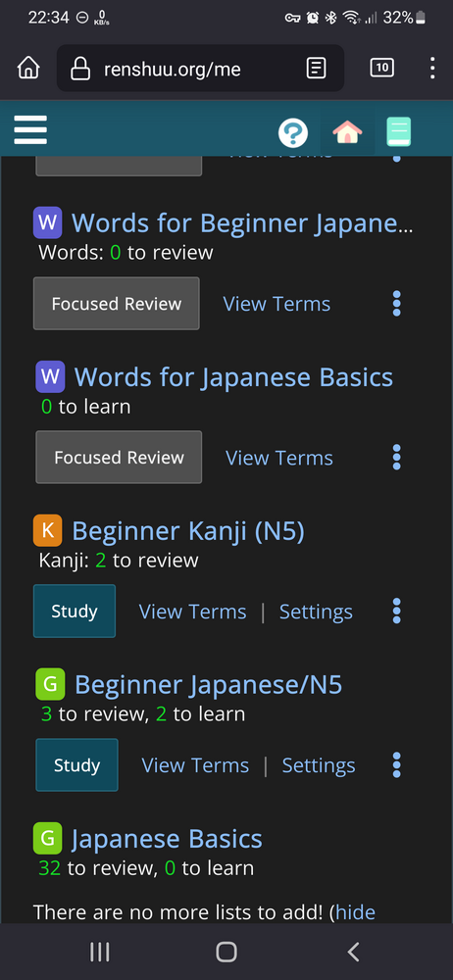Image resolution: width=453 pixels, height=980 pixels.
Task: Show the open tabs counter
Action: [381, 68]
